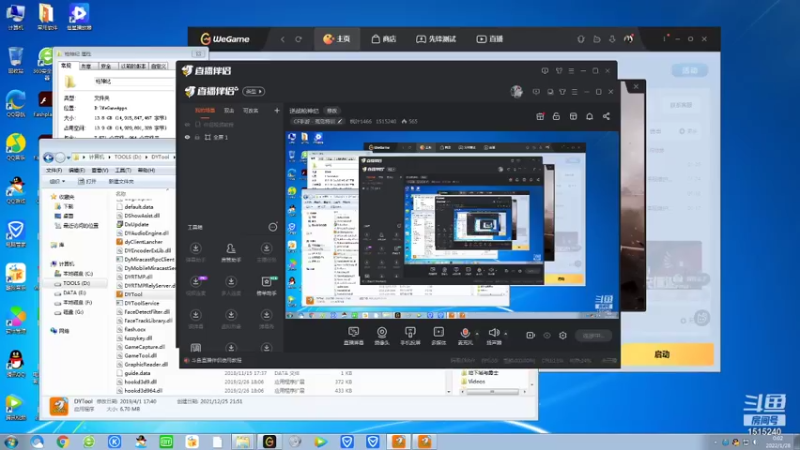
Task: Select GameCapture.dll in Explorer list
Action: coord(140,347)
